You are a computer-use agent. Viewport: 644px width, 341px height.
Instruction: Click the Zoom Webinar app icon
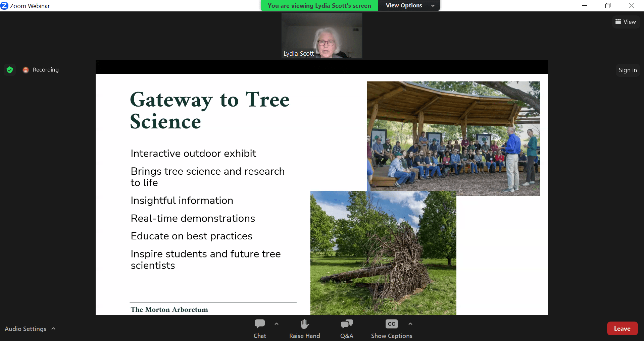pyautogui.click(x=4, y=6)
